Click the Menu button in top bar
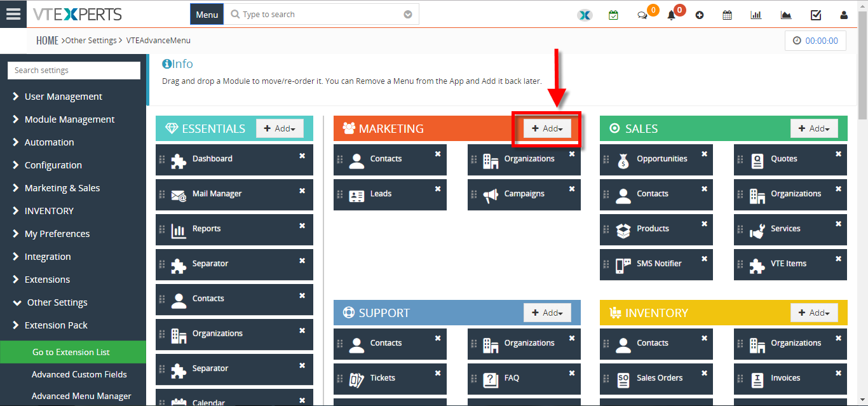The height and width of the screenshot is (406, 868). [207, 15]
